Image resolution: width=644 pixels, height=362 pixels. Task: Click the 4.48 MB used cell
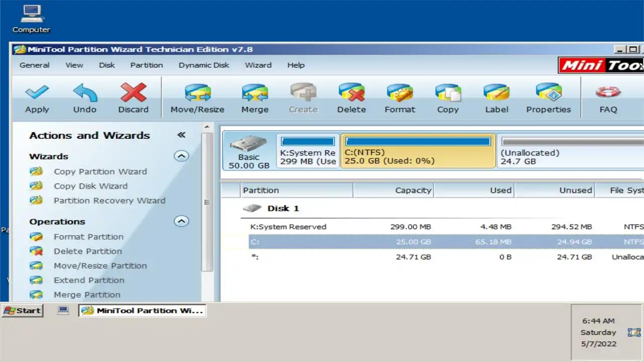pyautogui.click(x=496, y=227)
